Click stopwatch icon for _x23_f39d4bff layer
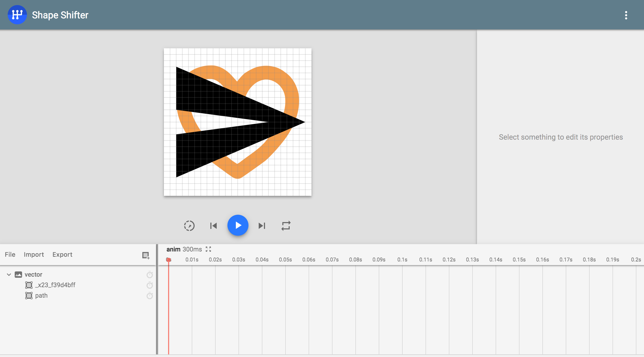The height and width of the screenshot is (357, 644). point(150,285)
